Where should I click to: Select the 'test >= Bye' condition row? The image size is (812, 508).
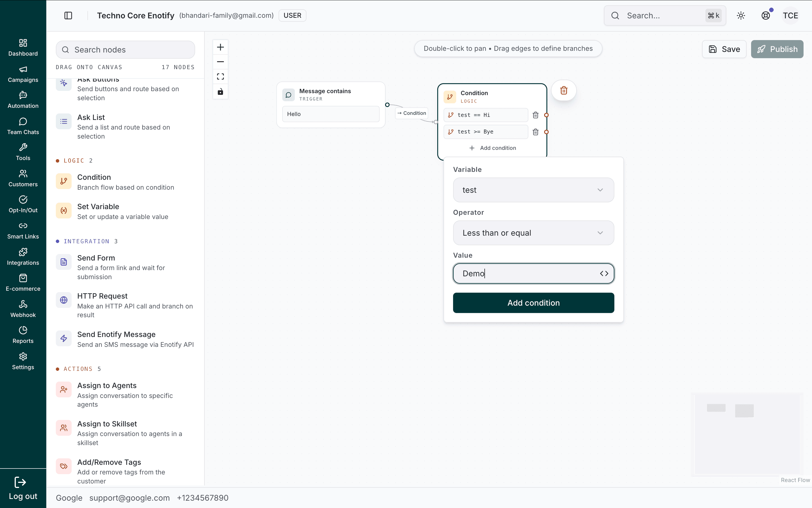pyautogui.click(x=486, y=132)
